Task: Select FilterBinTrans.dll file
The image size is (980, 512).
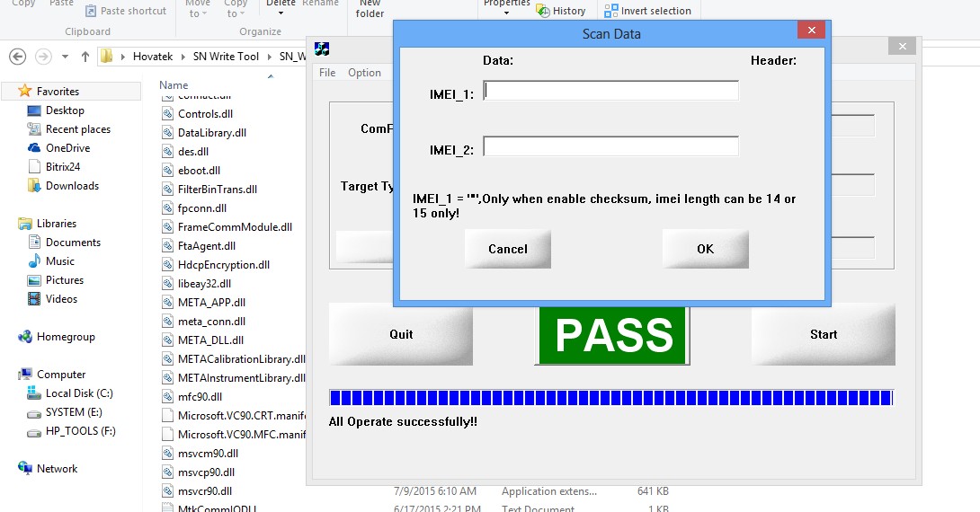Action: tap(217, 189)
